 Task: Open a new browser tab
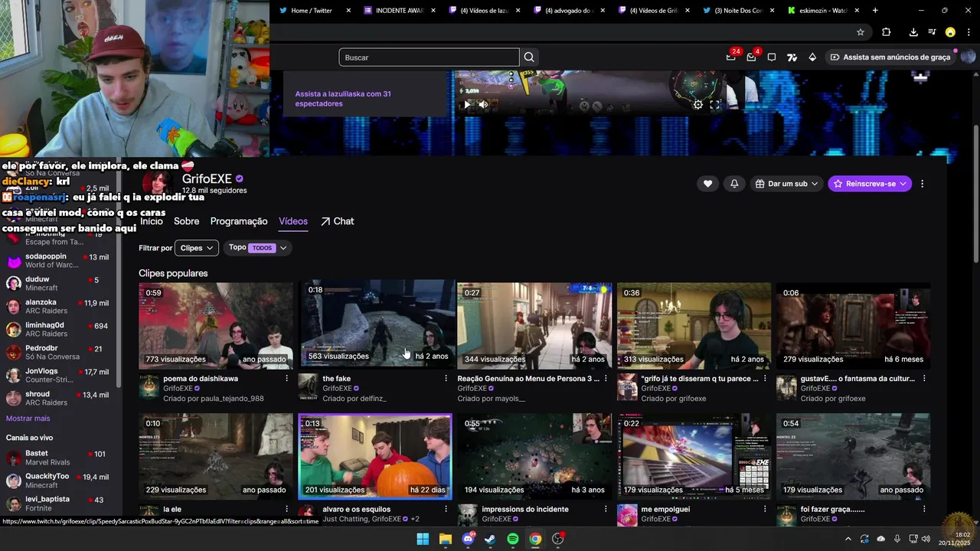coord(875,11)
